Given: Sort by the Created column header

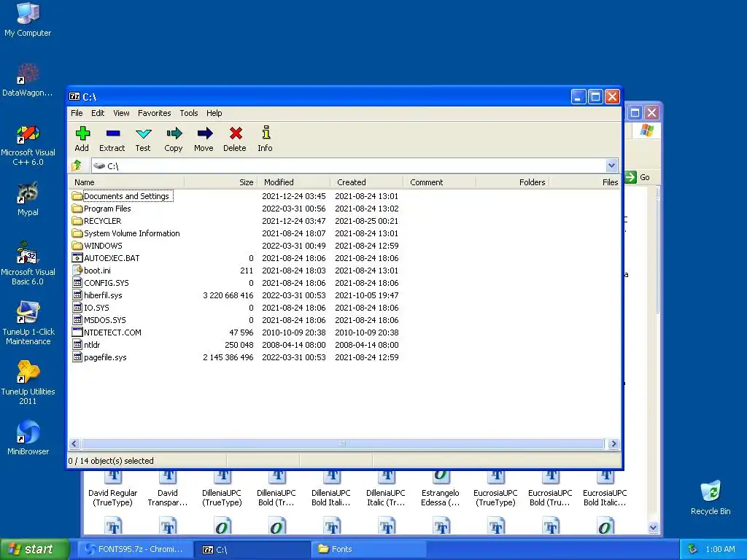Looking at the screenshot, I should tap(367, 182).
